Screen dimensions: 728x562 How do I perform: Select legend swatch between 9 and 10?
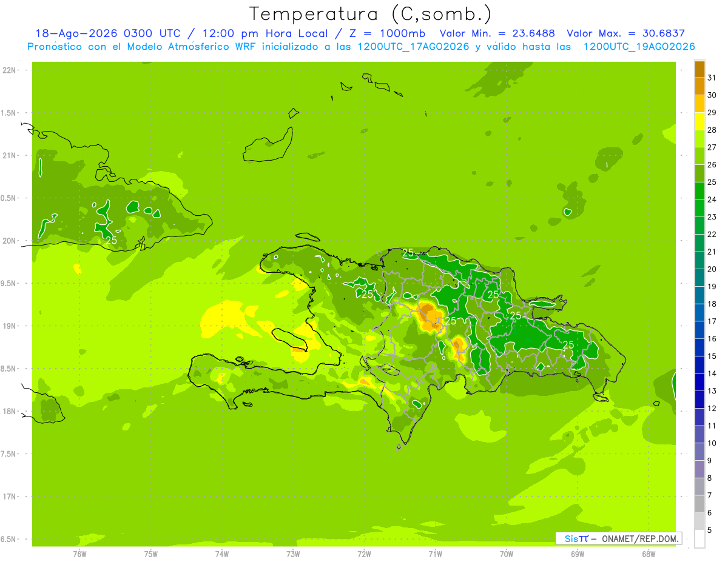(699, 452)
